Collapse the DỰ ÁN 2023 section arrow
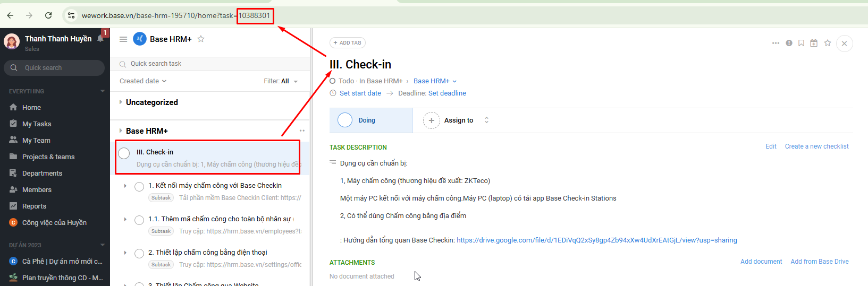 click(x=103, y=245)
